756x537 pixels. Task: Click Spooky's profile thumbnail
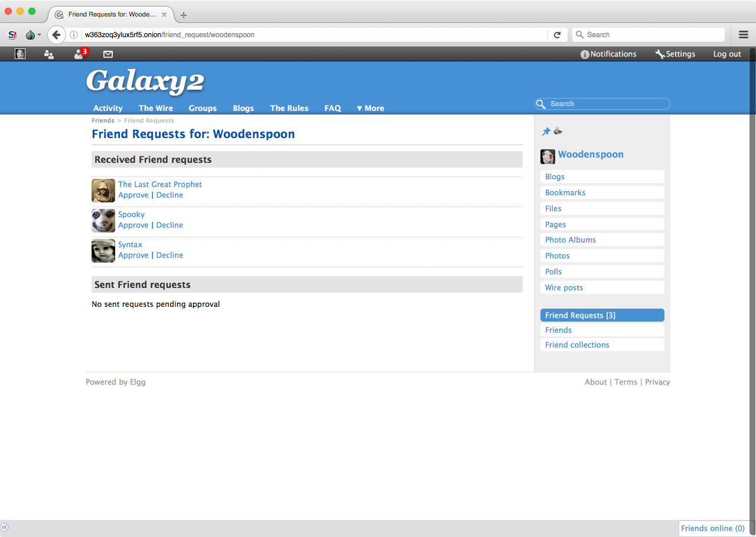[x=103, y=221]
